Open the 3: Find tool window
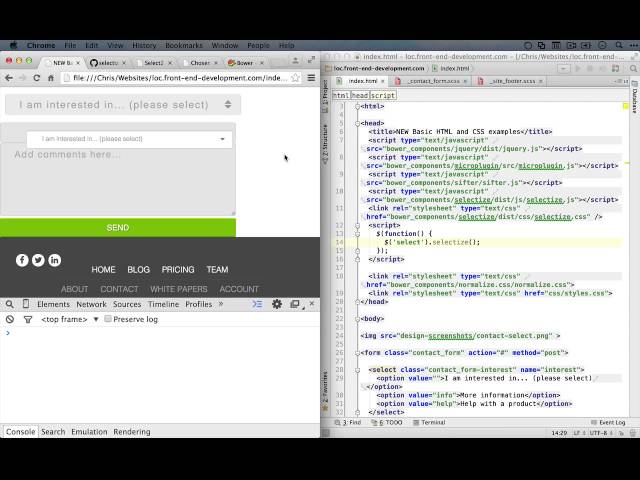Screen dimensions: 640x480 [348, 422]
